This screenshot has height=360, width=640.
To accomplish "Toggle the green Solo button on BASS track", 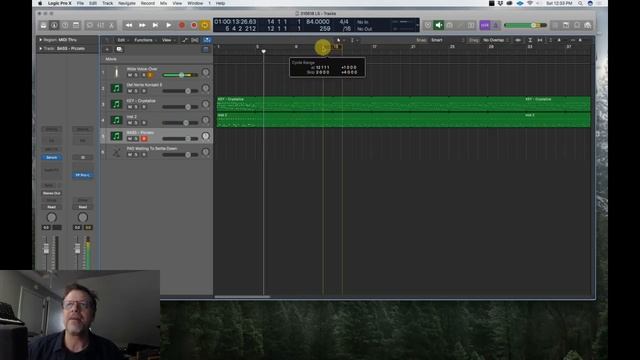I will [x=136, y=139].
